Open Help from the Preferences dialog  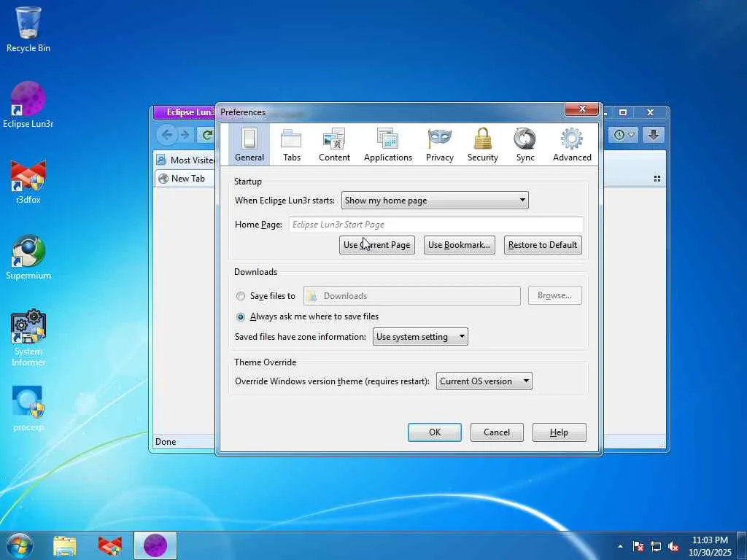560,432
